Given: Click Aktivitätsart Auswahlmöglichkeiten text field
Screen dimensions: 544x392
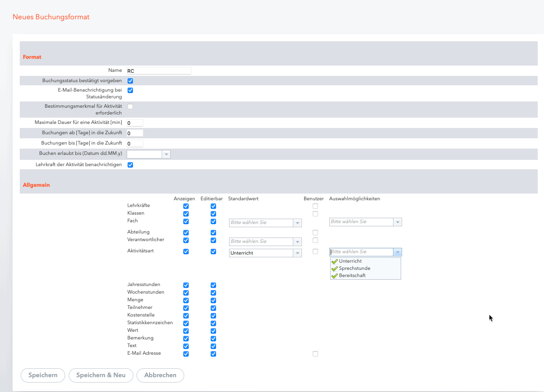Looking at the screenshot, I should (361, 252).
